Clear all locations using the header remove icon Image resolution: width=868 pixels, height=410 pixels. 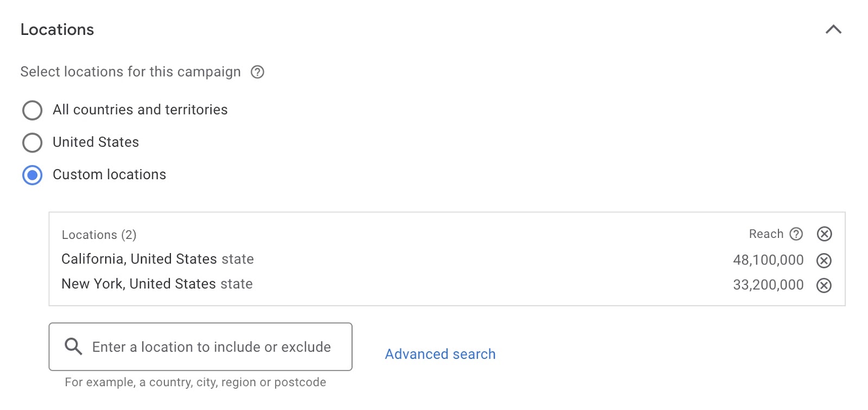tap(824, 234)
